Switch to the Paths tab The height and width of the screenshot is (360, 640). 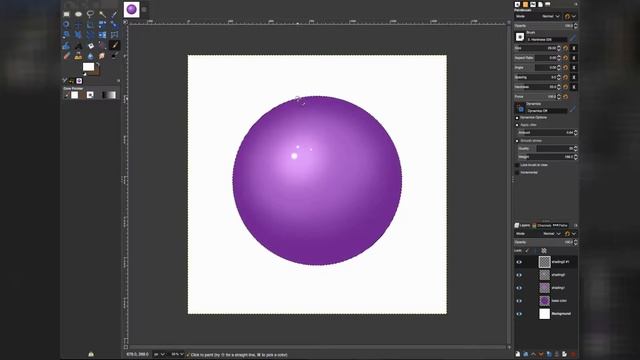[560, 225]
